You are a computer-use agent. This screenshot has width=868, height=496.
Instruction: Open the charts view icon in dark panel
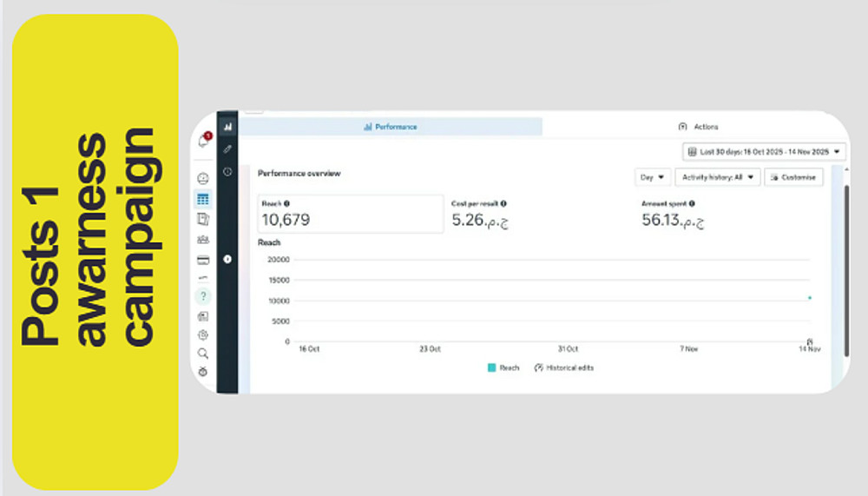(227, 127)
